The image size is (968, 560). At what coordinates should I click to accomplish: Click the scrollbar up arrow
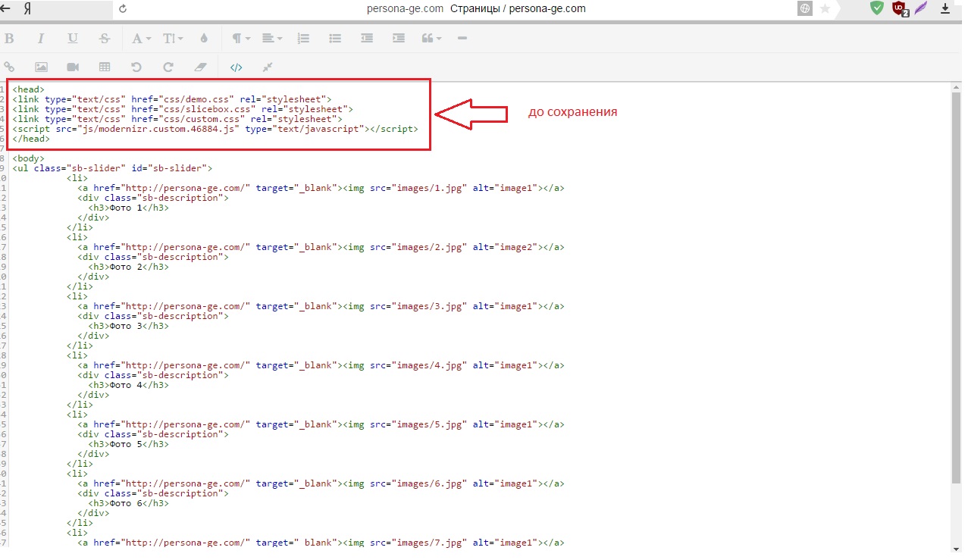tap(956, 86)
